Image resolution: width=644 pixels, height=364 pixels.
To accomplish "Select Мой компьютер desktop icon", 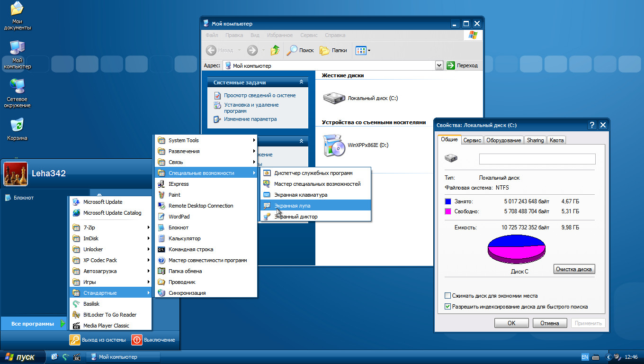I will [18, 55].
